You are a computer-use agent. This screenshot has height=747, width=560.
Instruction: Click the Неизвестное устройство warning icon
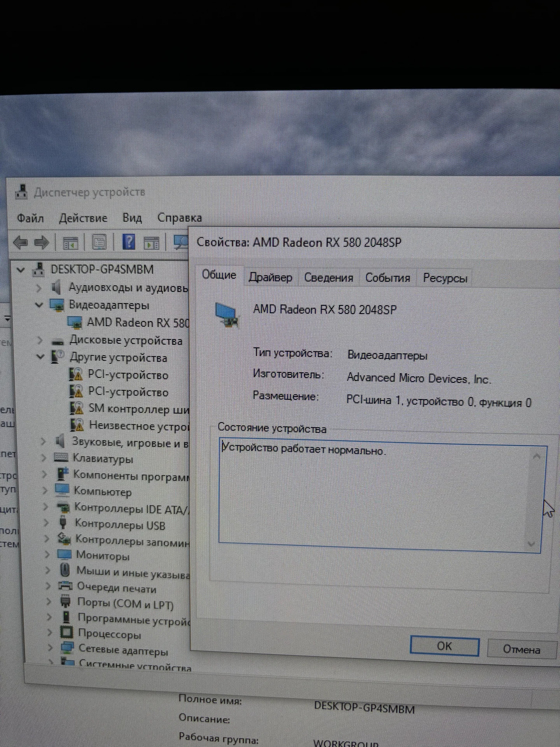(77, 425)
